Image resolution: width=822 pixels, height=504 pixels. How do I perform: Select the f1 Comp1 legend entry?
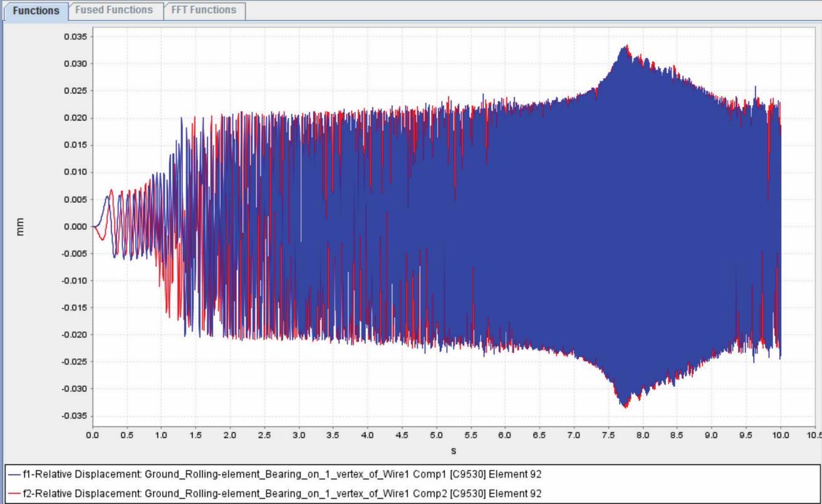[x=282, y=475]
